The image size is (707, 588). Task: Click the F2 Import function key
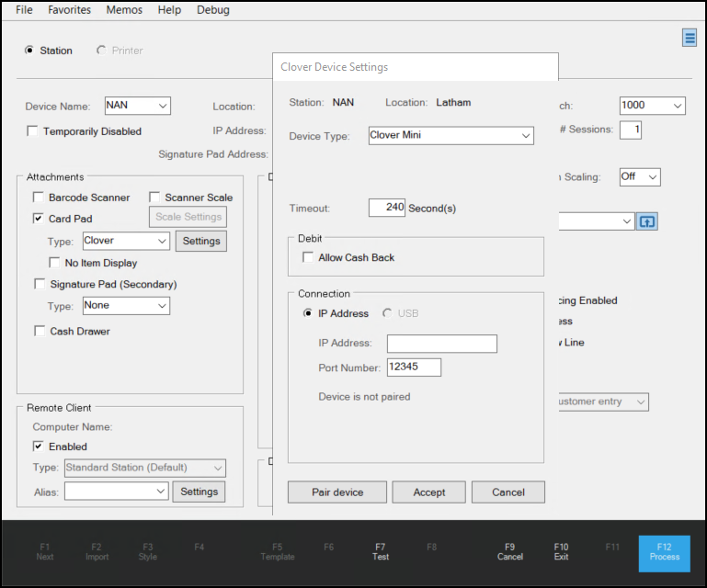point(97,552)
